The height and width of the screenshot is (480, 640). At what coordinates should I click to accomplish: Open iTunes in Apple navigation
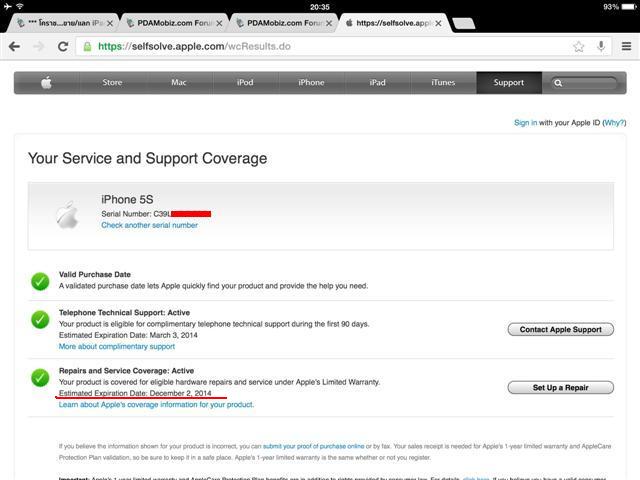point(443,82)
